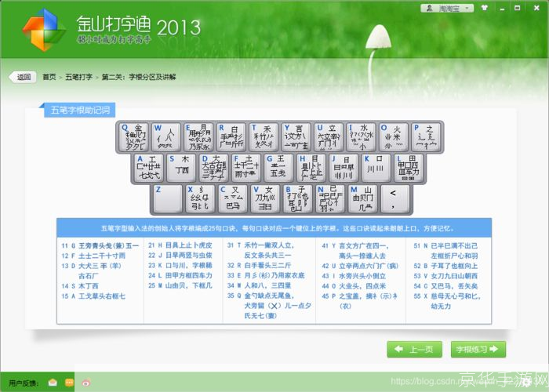Click the C key with 又 radicals
The image size is (549, 392).
pyautogui.click(x=233, y=198)
